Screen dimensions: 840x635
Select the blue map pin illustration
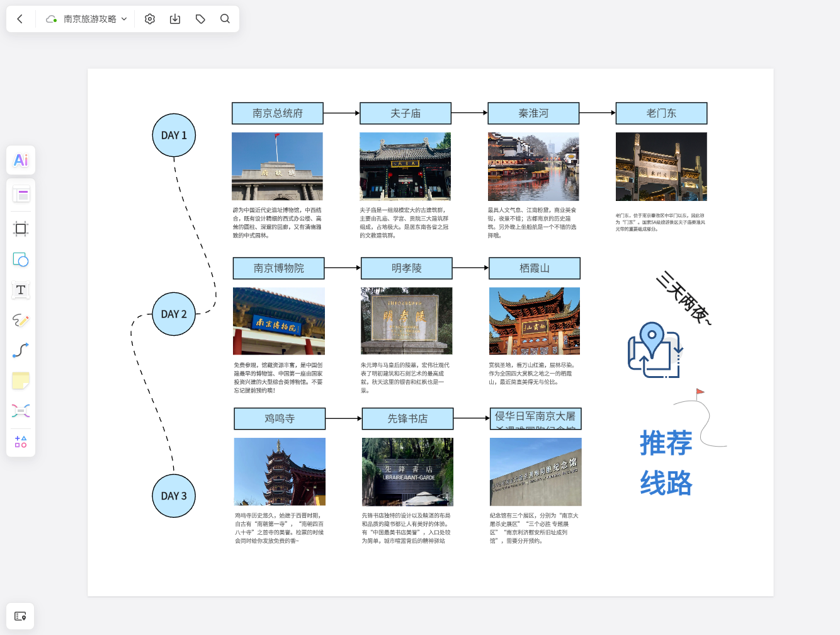[x=656, y=350]
